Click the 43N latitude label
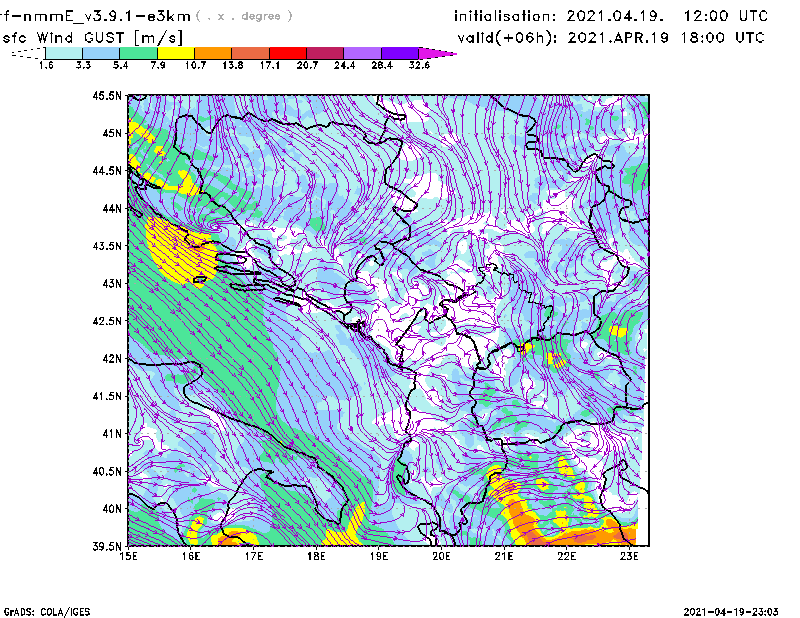The height and width of the screenshot is (618, 800). coord(112,283)
